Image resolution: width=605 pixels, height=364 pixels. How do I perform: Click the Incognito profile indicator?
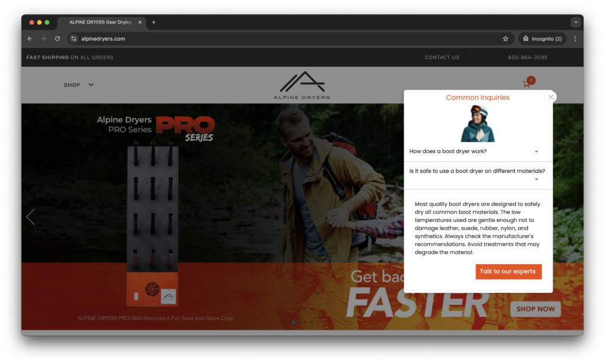pos(542,38)
